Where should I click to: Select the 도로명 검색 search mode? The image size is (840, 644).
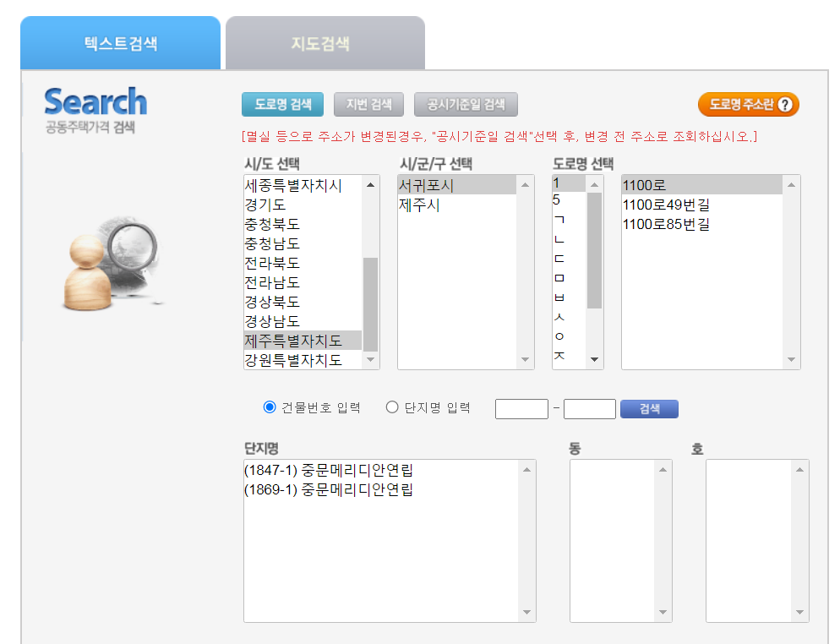click(x=282, y=104)
